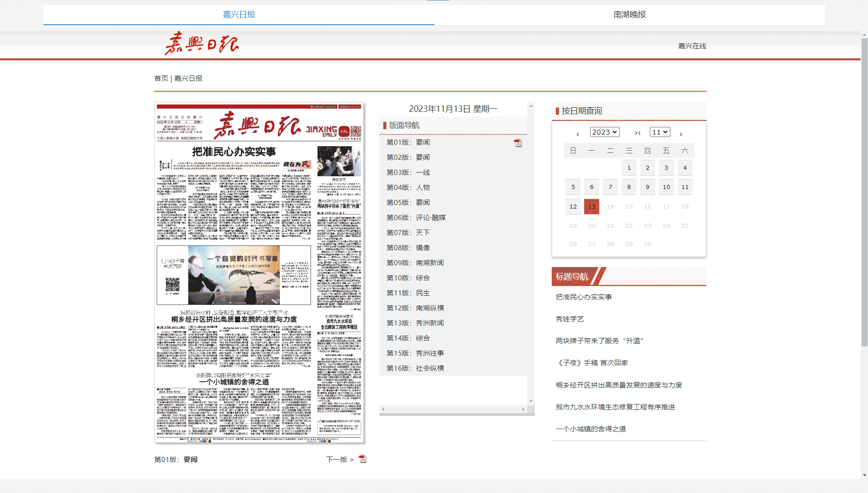
Task: Click 子夜 manuscript banner on front page image
Action: point(234,275)
